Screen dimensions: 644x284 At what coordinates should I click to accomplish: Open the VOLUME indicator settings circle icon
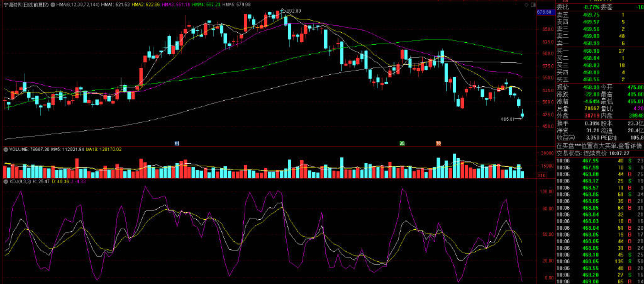click(x=6, y=150)
